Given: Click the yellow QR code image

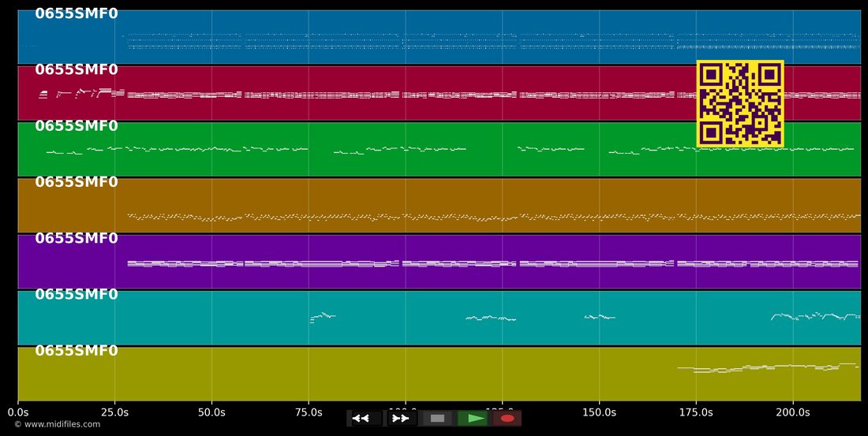Looking at the screenshot, I should (740, 104).
